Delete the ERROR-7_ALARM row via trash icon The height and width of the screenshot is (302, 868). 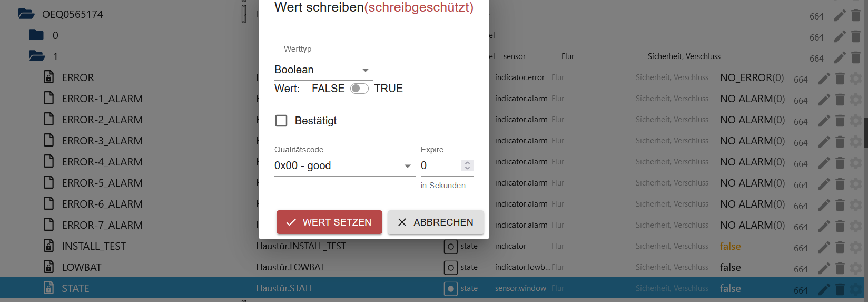click(840, 226)
